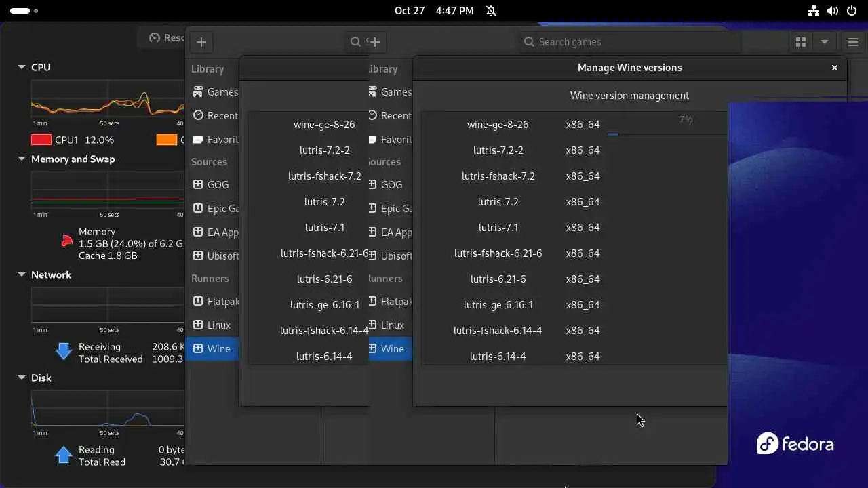Select the Ubisoft source in left Lutris sidebar
Viewport: 868px width, 488px height.
pos(212,256)
